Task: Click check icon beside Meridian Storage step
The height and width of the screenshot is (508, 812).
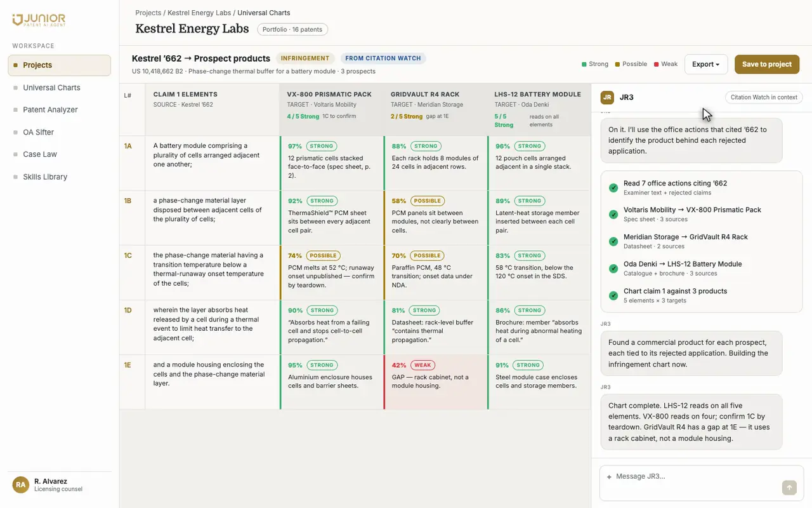Action: [613, 241]
